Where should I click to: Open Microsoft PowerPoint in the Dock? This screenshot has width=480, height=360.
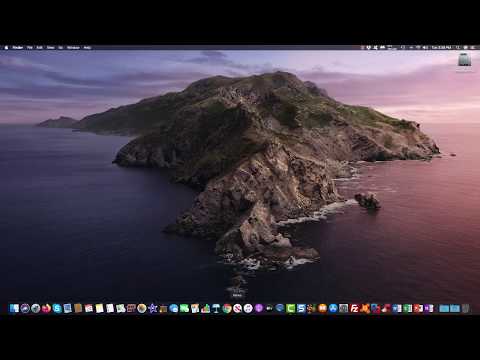[418, 308]
